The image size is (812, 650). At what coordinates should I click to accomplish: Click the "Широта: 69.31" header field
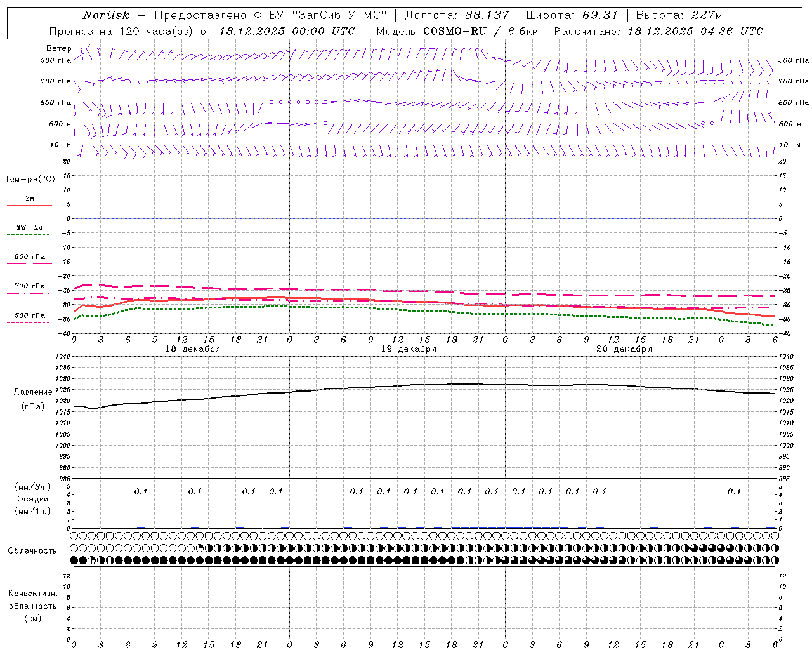coord(572,15)
